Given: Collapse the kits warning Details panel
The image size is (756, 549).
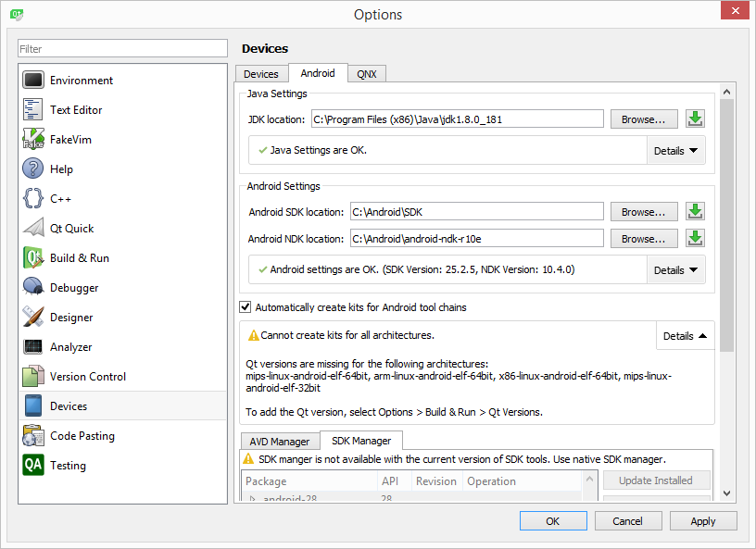Looking at the screenshot, I should pos(685,336).
